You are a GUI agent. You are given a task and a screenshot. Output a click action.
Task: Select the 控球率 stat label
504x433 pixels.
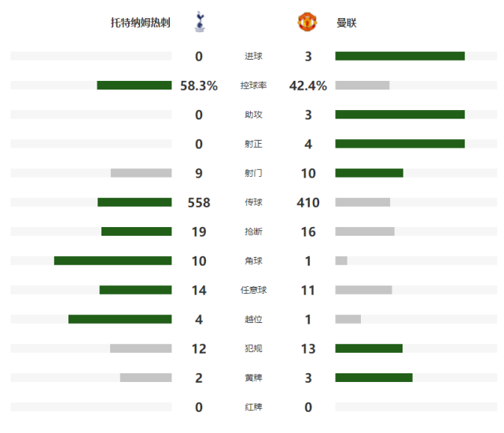253,86
